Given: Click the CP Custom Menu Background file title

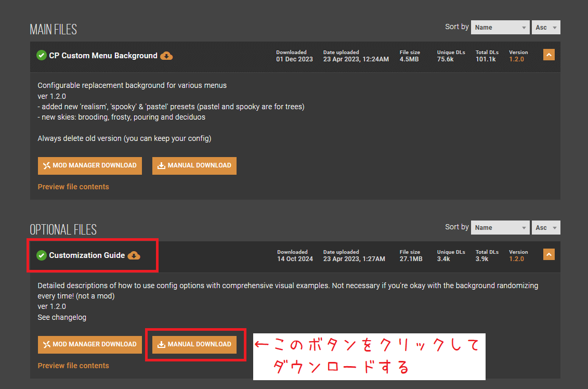Looking at the screenshot, I should [x=103, y=56].
